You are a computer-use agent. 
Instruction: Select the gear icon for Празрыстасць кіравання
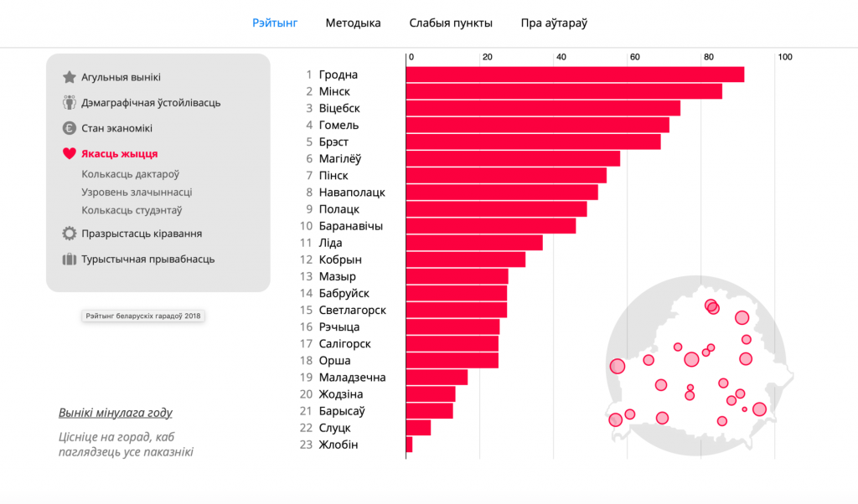(69, 234)
